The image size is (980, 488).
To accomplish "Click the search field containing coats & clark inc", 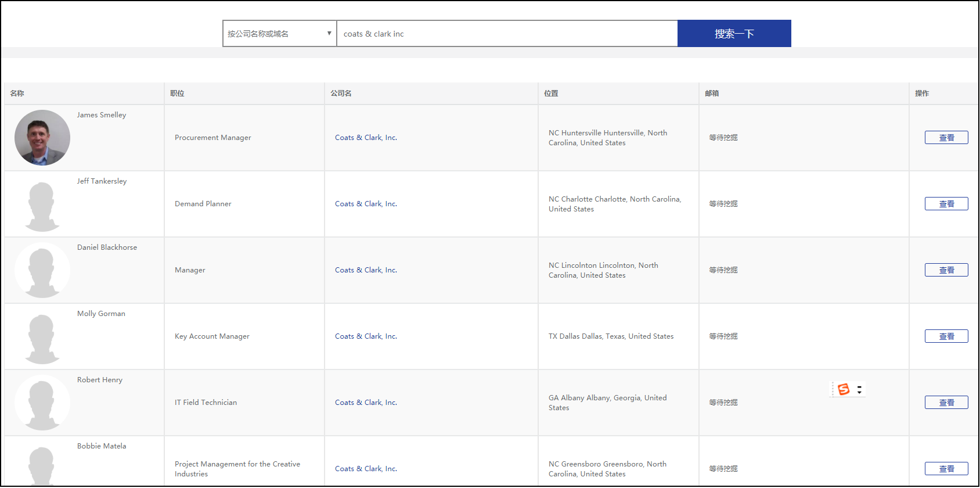I will click(x=507, y=34).
